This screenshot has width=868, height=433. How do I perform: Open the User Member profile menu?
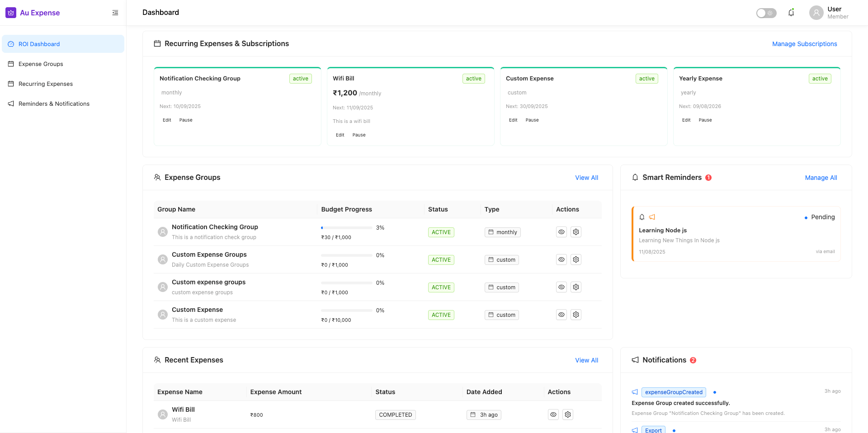point(837,13)
